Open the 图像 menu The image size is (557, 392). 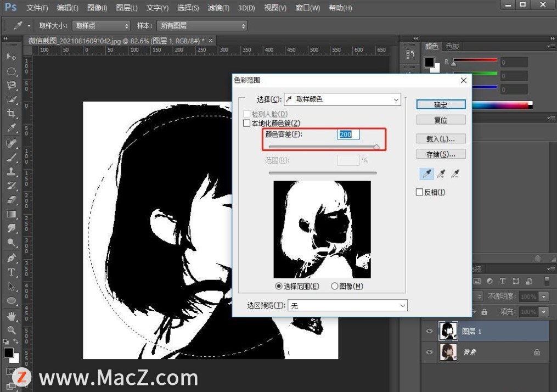click(97, 8)
